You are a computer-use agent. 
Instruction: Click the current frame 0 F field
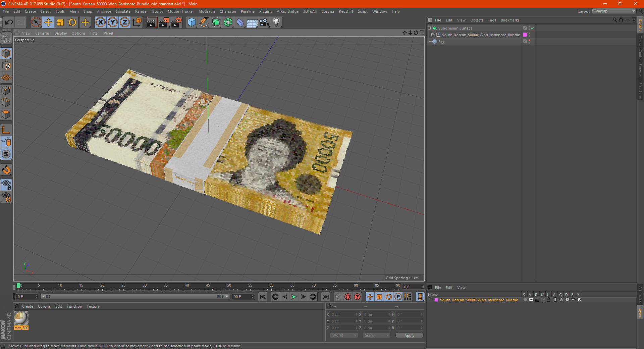pos(27,297)
